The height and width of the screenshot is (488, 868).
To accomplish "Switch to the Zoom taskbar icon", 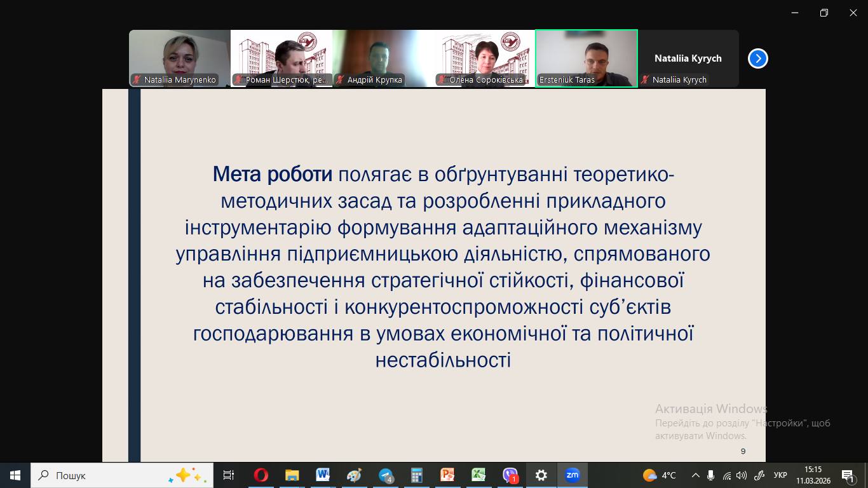I will (x=573, y=475).
